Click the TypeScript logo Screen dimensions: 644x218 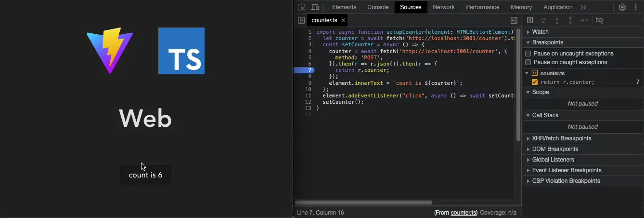coord(181,51)
